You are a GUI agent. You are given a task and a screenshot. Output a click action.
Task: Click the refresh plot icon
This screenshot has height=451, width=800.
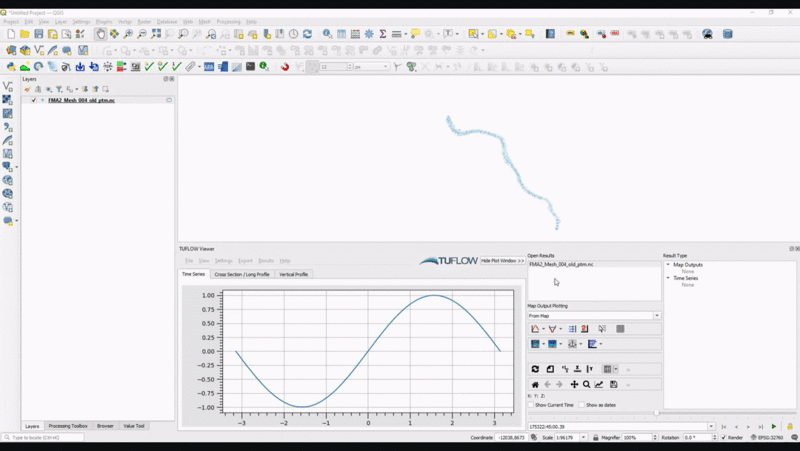[x=535, y=369]
